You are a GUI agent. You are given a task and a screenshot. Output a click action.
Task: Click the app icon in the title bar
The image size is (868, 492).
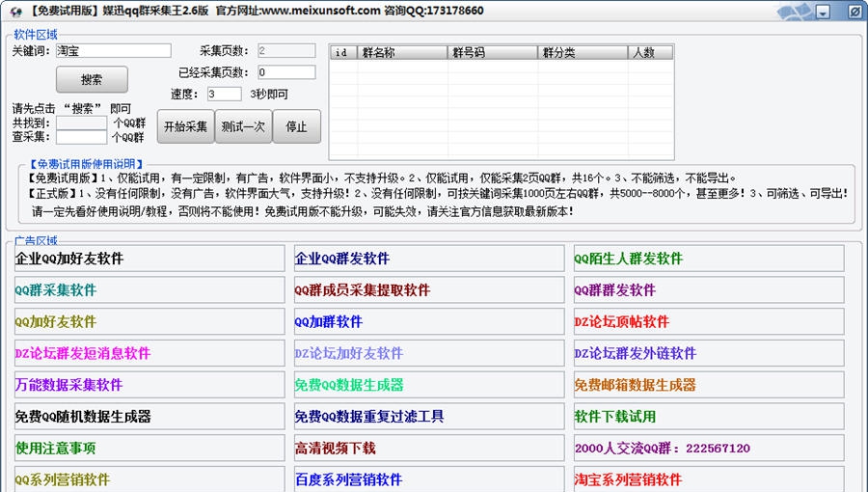(x=16, y=11)
